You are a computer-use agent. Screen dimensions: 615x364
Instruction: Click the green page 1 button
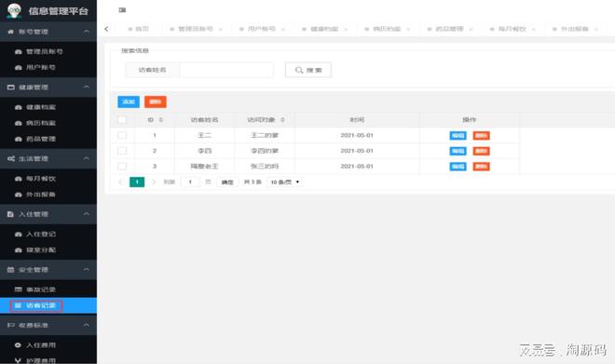click(137, 182)
